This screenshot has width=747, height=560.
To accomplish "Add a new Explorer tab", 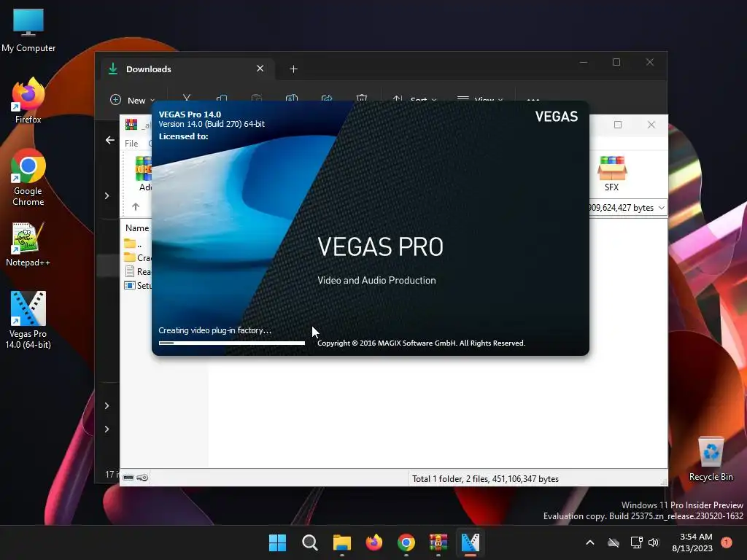I will point(293,69).
